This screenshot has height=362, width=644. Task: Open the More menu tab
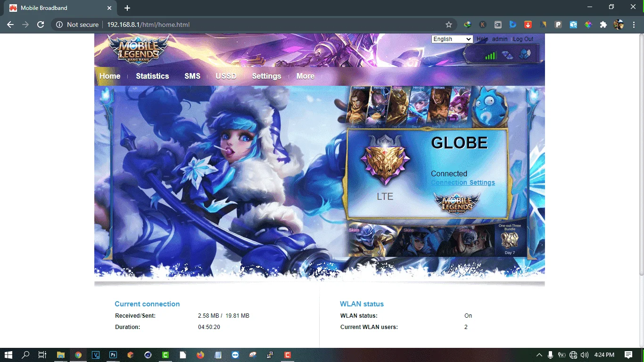pos(305,76)
